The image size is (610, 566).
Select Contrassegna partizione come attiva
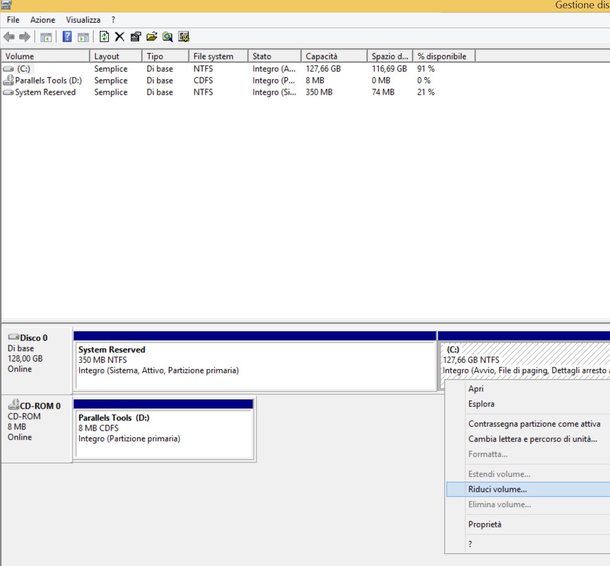(x=534, y=424)
